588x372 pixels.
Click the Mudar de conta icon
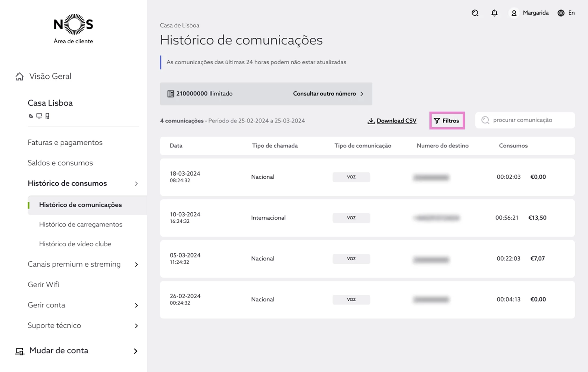coord(19,351)
